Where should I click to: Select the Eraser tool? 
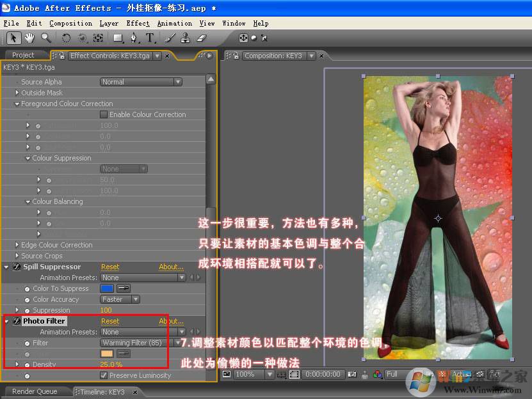click(x=202, y=38)
